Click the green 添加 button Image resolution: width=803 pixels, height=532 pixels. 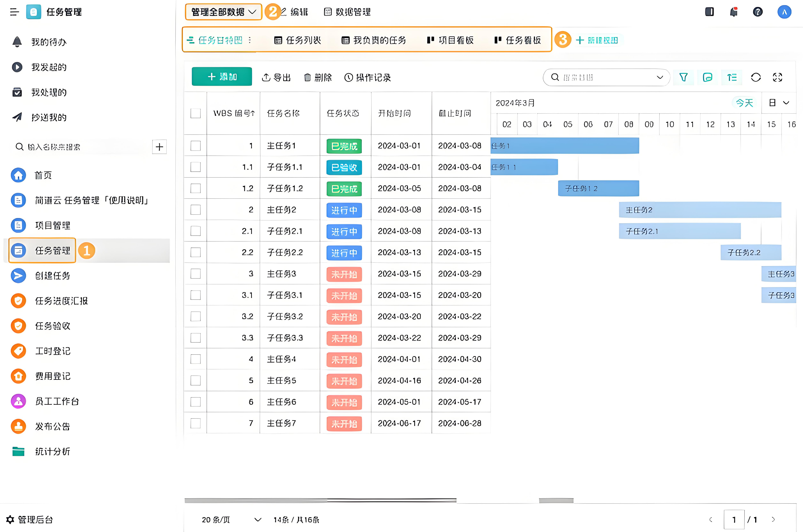[x=222, y=77]
